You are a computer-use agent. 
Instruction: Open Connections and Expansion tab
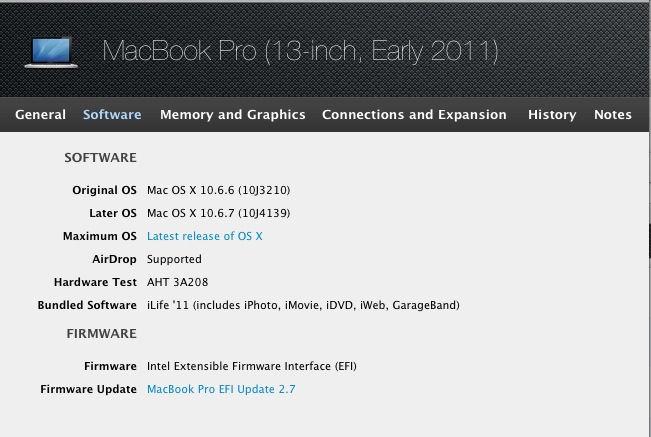pos(414,115)
